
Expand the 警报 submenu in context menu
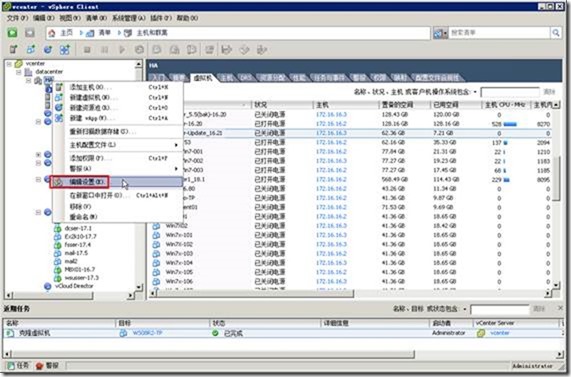click(x=176, y=169)
